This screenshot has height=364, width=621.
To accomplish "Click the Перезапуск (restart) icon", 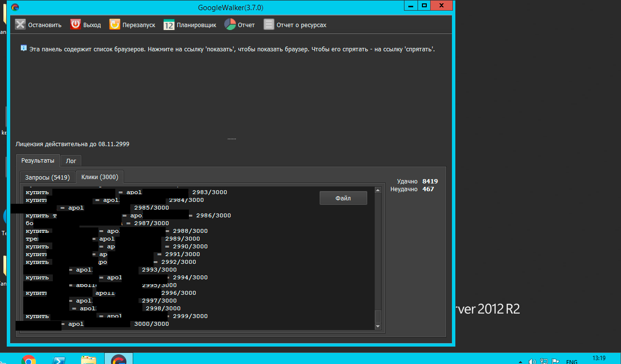I will coord(115,24).
